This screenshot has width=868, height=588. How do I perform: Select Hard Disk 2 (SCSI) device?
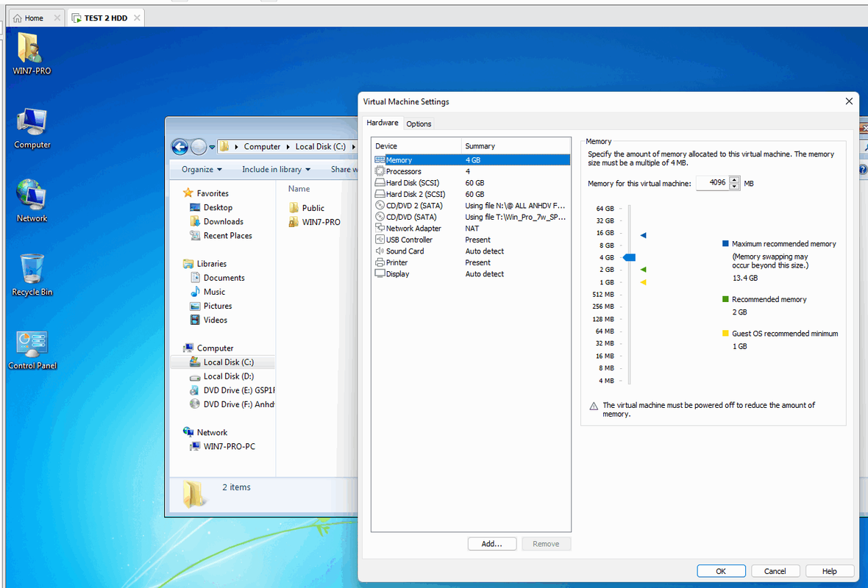(x=472, y=194)
